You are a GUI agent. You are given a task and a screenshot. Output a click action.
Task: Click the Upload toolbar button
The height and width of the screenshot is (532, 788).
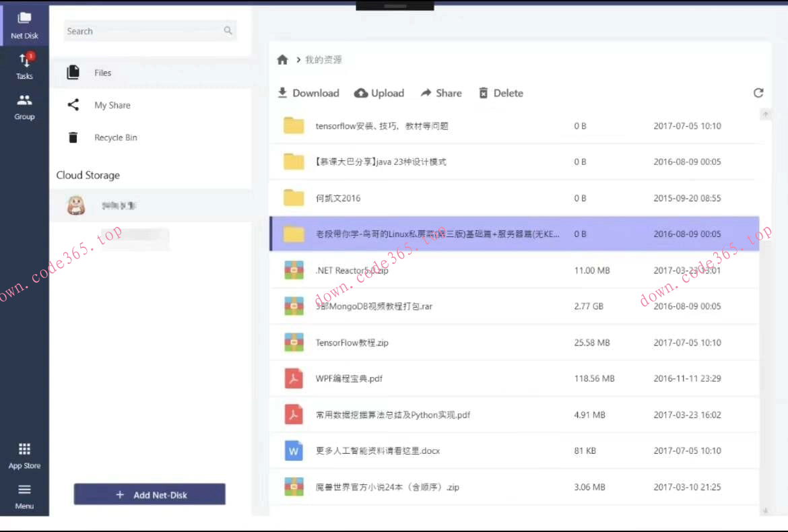[x=379, y=93]
